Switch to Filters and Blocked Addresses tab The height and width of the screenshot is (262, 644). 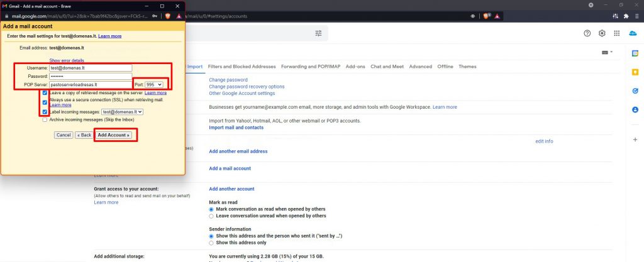[242, 67]
